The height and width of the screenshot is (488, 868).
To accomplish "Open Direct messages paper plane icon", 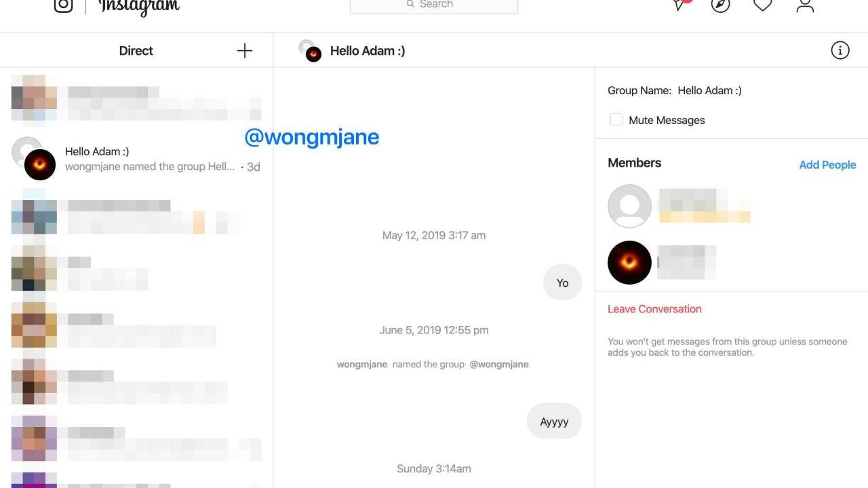I will [680, 4].
